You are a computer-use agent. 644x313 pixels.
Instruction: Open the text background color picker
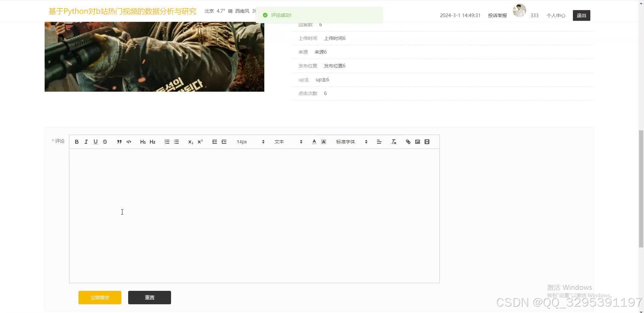tap(324, 142)
